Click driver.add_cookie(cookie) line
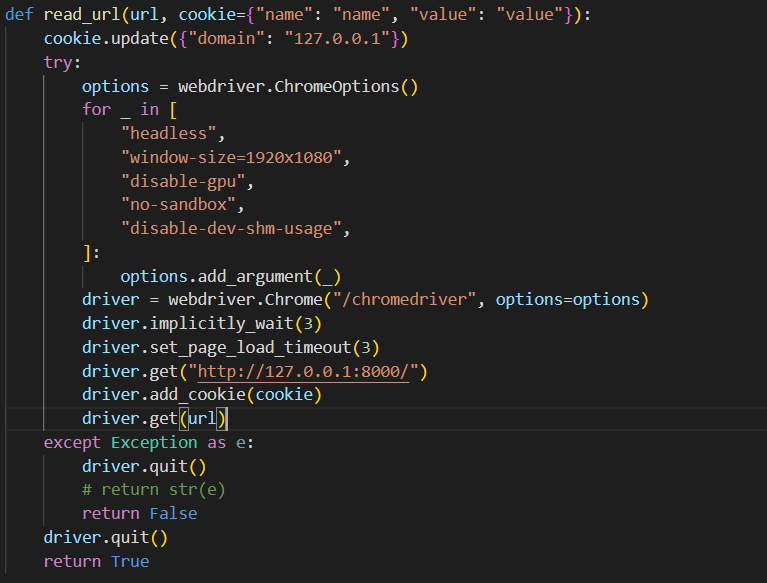 (202, 395)
